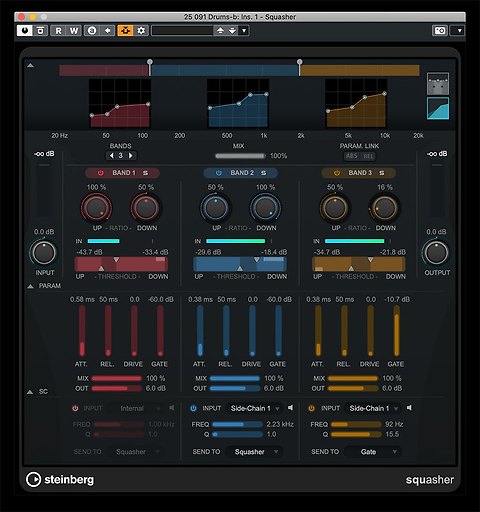Click the OUTPUT gain knob
This screenshot has height=512, width=480.
click(436, 253)
